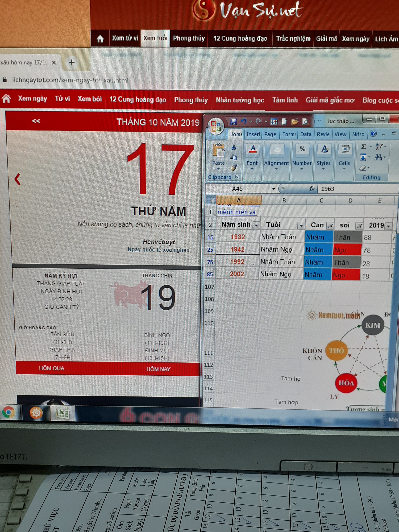Click the Find binoculars icon
Screen dimensions: 399x532
[x=378, y=157]
